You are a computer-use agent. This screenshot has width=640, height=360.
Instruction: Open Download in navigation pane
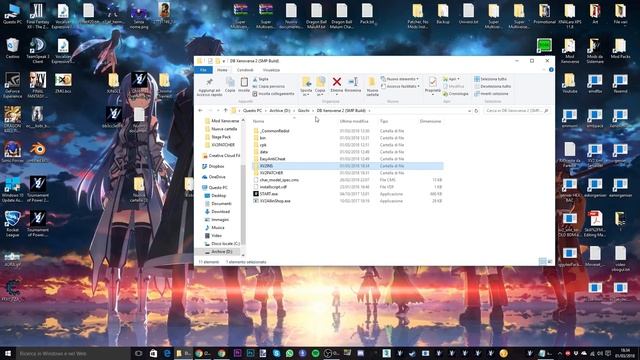[220, 212]
